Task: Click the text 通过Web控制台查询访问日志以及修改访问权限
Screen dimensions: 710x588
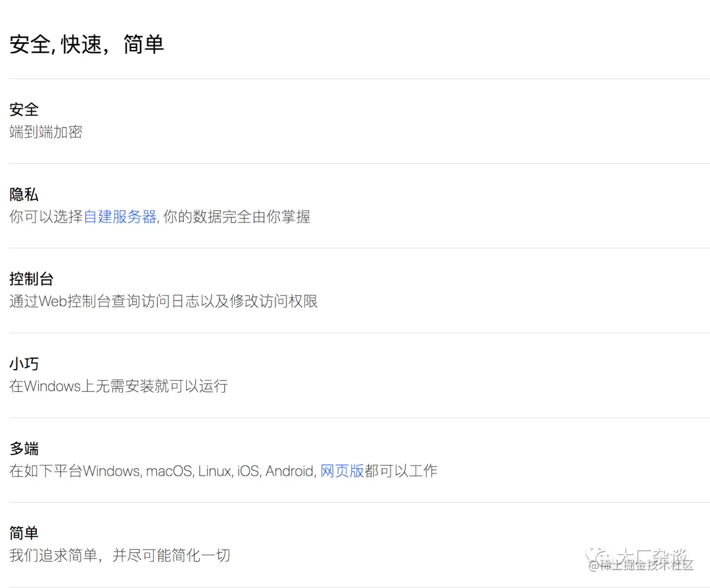Action: tap(164, 301)
